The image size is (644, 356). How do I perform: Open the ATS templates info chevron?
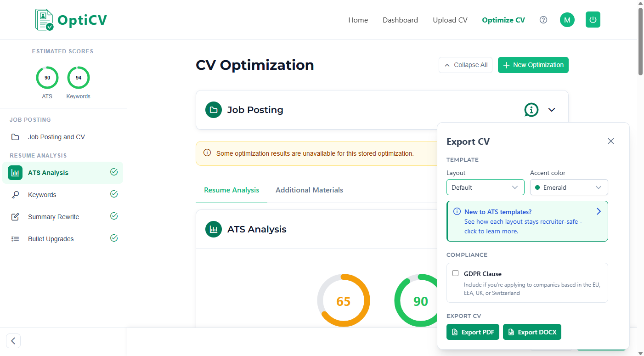[599, 211]
